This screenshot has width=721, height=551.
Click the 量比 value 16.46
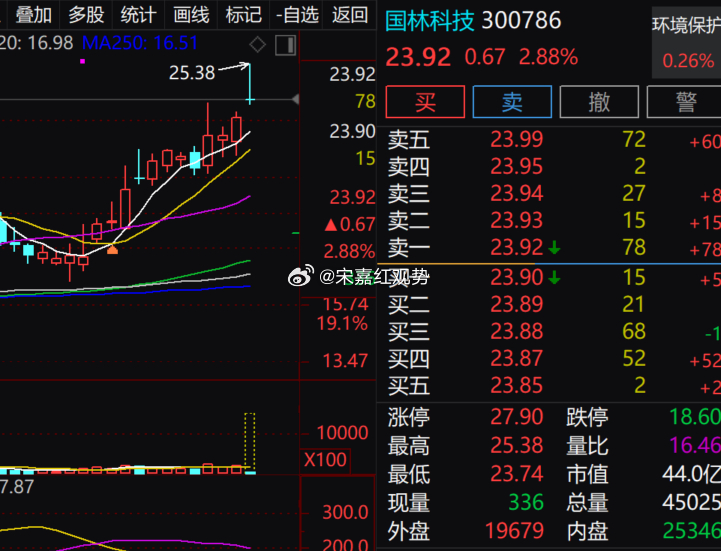point(695,446)
